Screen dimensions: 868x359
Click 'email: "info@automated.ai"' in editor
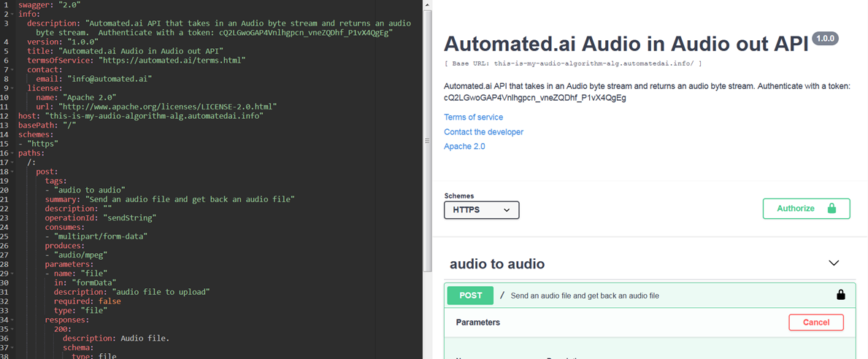(93, 79)
